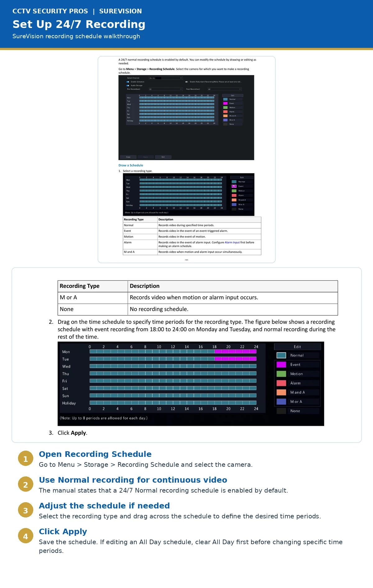373x588 pixels.
Task: Click Edit button in the Draw a Schedule screenshot
Action: pos(242,177)
